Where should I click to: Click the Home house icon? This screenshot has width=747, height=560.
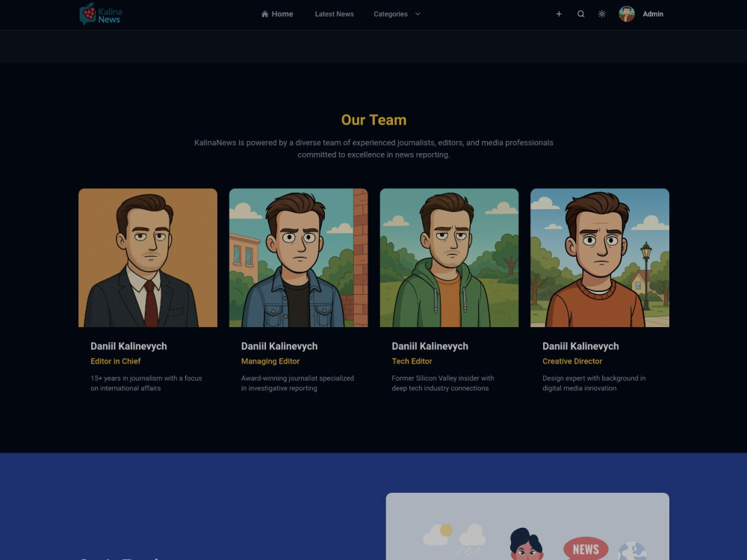[x=265, y=14]
